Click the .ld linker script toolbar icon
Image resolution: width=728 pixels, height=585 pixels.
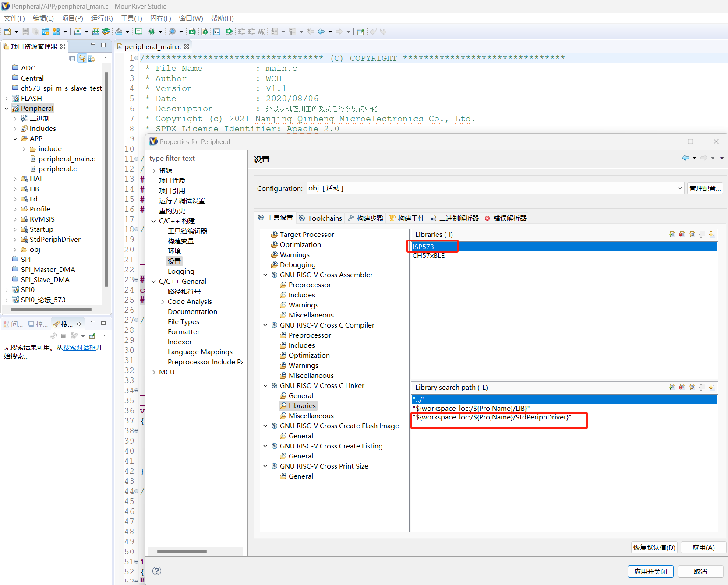pos(192,32)
